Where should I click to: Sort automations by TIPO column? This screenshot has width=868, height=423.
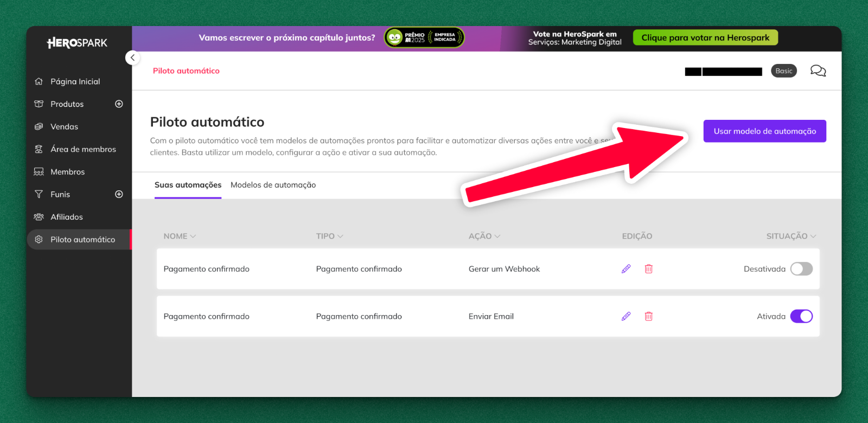pos(329,236)
